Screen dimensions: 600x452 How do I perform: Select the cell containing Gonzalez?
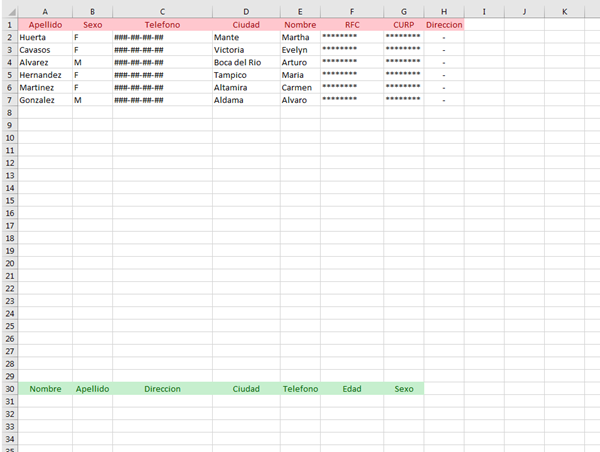pos(45,100)
